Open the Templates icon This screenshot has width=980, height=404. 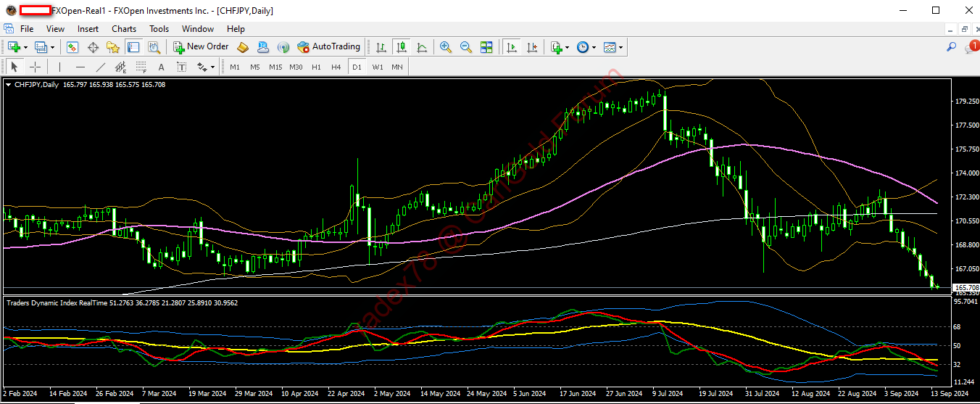(x=610, y=47)
